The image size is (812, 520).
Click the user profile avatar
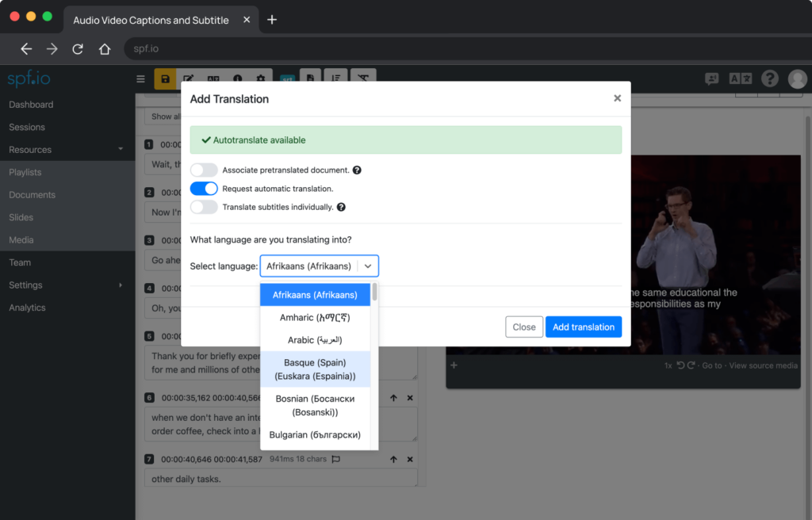click(x=797, y=78)
